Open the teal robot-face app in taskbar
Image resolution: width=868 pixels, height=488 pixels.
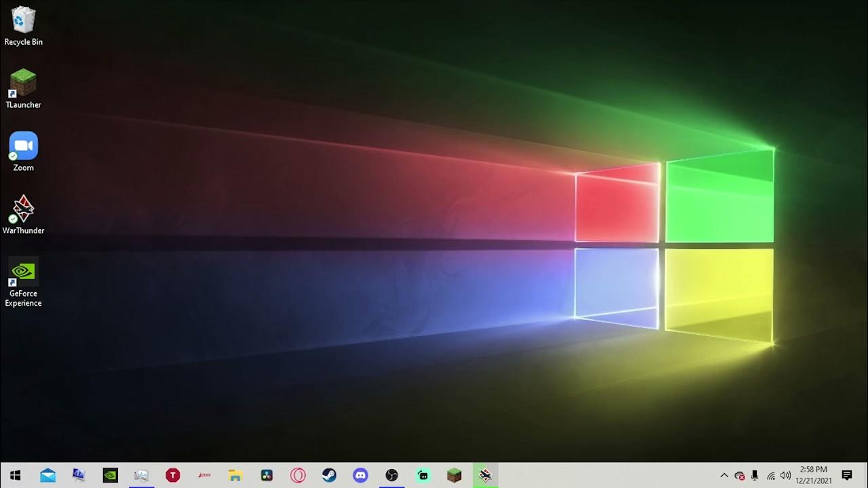(x=423, y=475)
